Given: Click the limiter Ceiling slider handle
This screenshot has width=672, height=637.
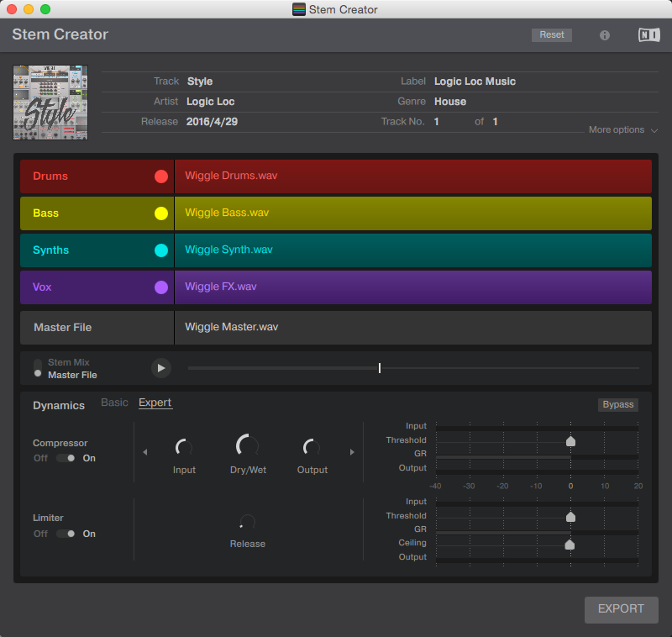Looking at the screenshot, I should [570, 544].
